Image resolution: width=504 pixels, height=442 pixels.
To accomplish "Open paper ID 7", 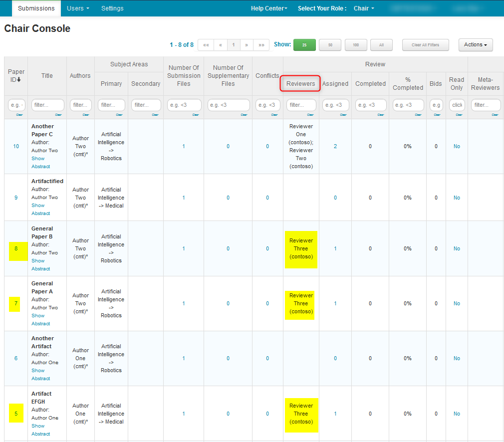I will click(16, 303).
